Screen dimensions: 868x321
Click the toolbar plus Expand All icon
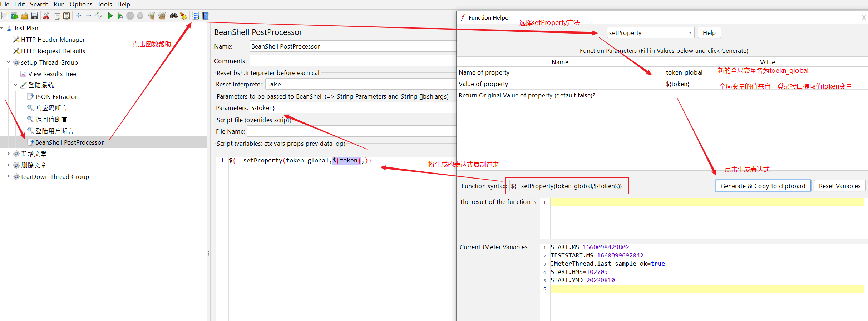(78, 16)
